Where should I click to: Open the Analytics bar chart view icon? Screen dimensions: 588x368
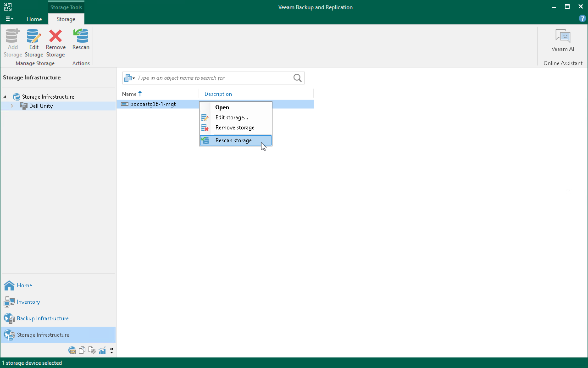pos(102,351)
